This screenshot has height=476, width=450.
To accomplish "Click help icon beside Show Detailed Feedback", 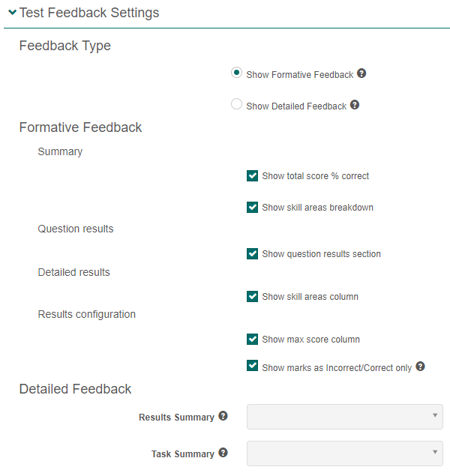I will tap(355, 105).
